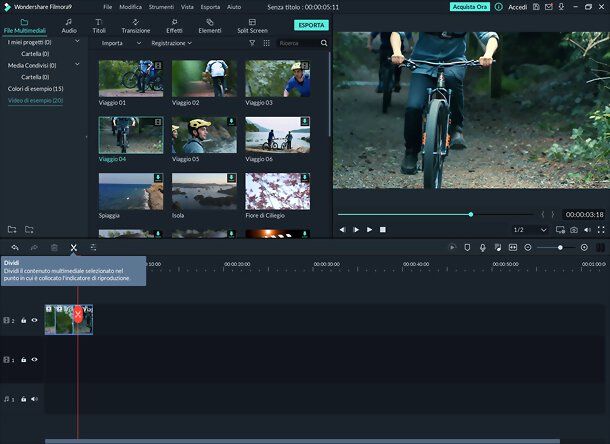Screen dimensions: 610x444
Task: Click the filter funnel icon
Action: tap(252, 43)
